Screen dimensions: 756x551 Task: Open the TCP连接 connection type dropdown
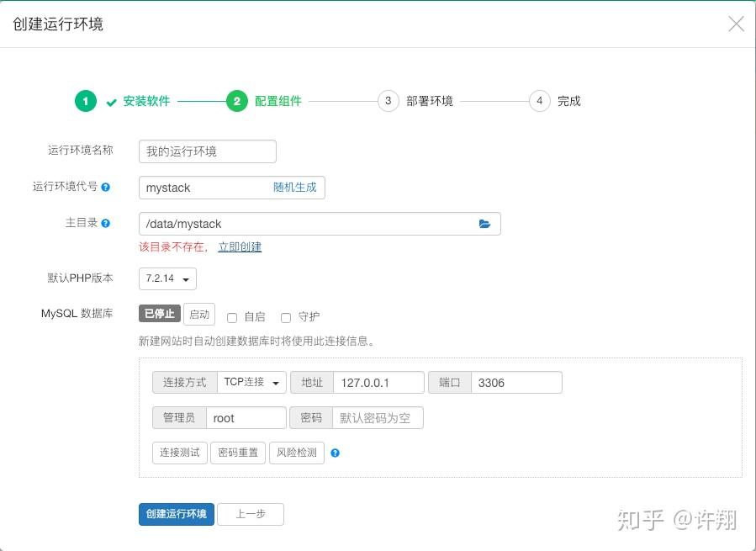click(251, 383)
